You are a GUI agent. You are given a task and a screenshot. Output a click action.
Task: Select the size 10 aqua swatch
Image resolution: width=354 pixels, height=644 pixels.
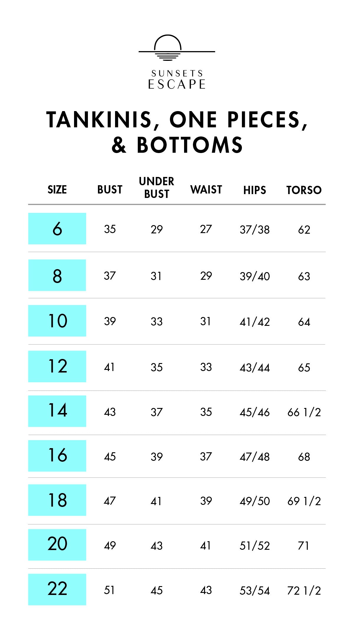click(57, 321)
